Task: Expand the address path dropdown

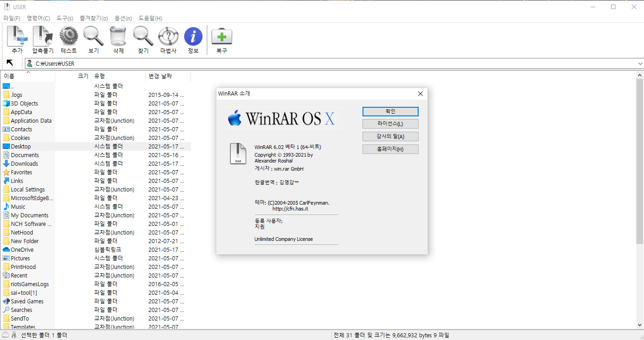Action: (640, 63)
